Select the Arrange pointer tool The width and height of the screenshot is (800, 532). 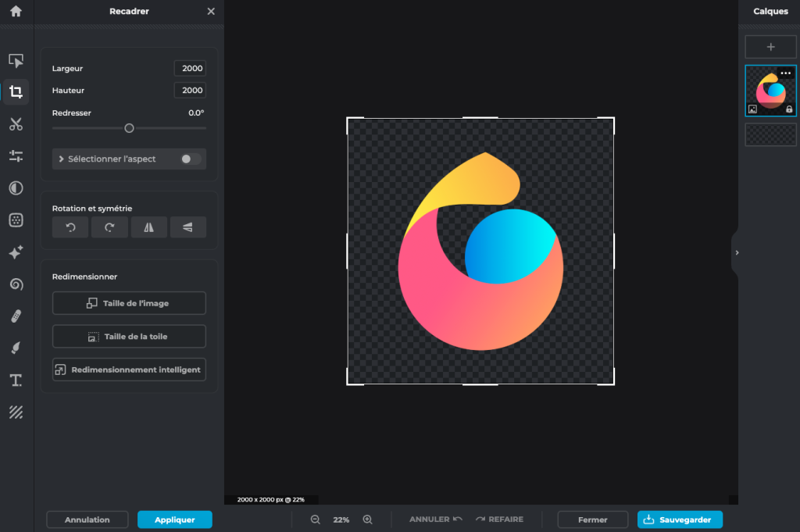pos(16,61)
